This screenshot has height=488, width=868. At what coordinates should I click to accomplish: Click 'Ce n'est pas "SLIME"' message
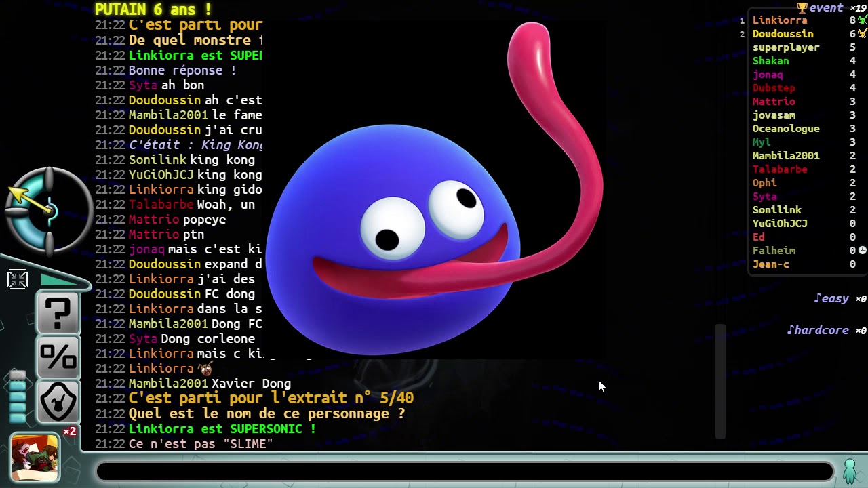click(201, 444)
